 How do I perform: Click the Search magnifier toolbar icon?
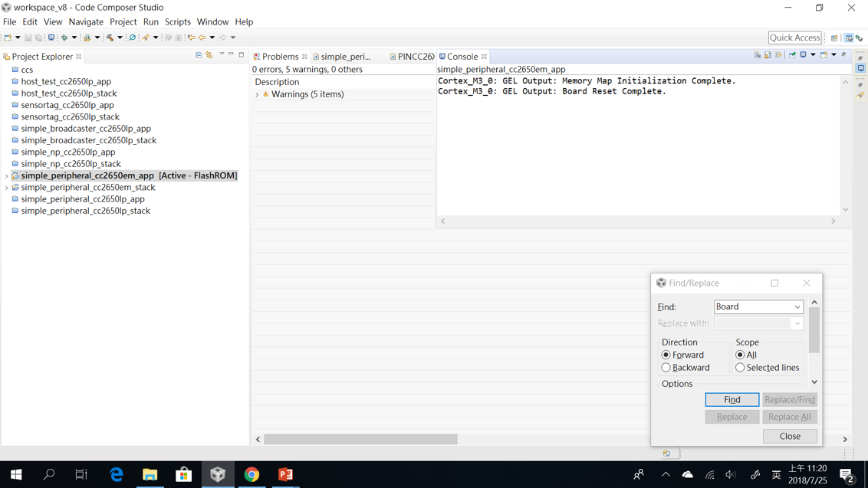pos(133,38)
